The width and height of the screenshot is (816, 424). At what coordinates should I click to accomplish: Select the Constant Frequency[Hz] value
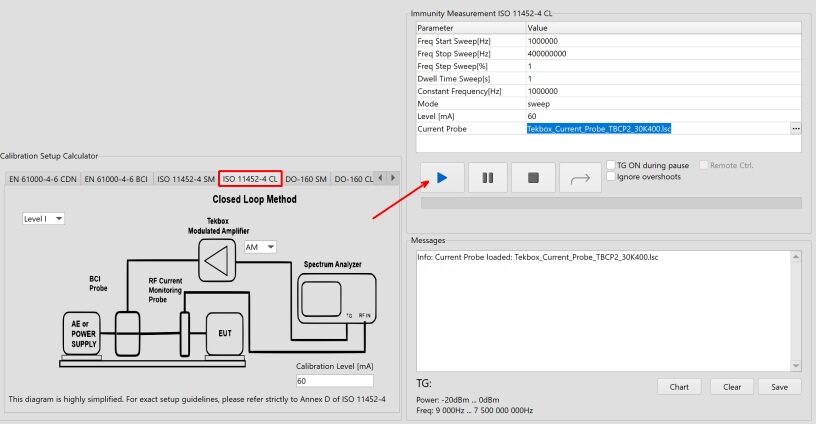[x=543, y=91]
